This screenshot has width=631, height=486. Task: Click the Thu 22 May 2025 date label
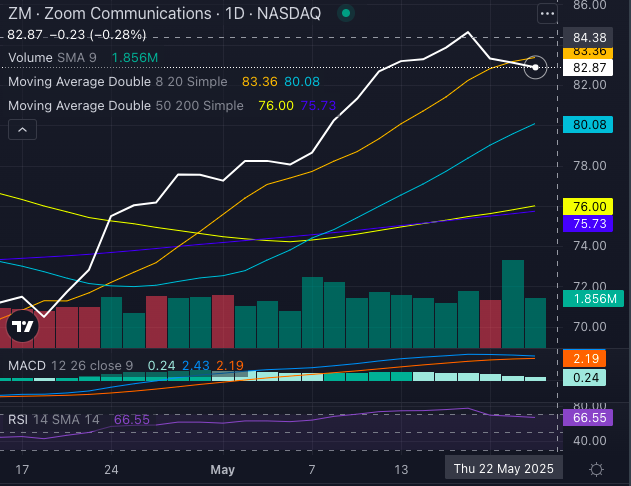(503, 469)
